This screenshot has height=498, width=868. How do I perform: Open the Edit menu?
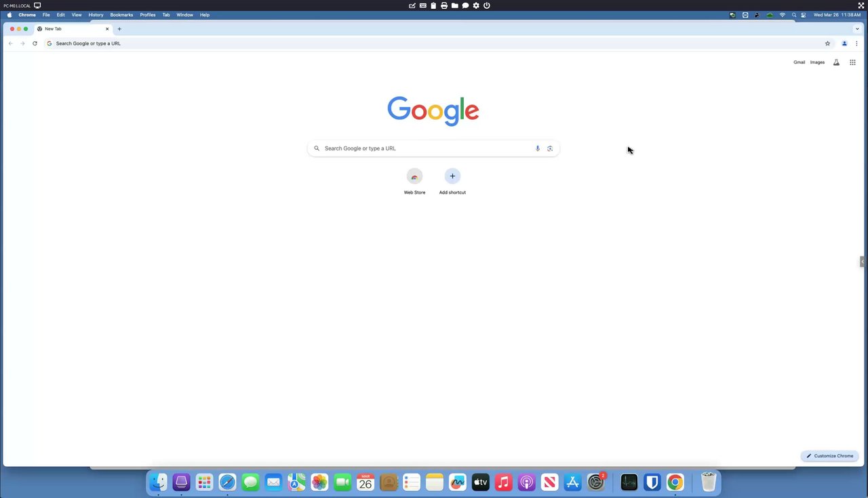[60, 15]
